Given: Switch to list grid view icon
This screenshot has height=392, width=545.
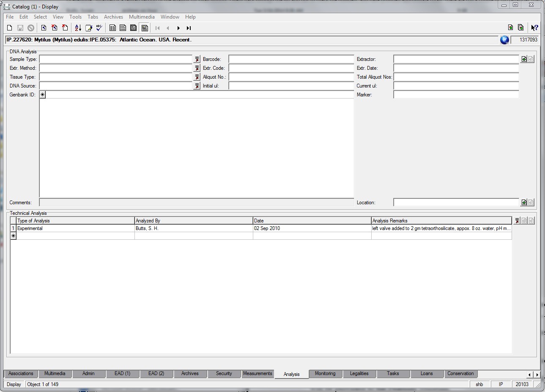Looking at the screenshot, I should pos(123,28).
